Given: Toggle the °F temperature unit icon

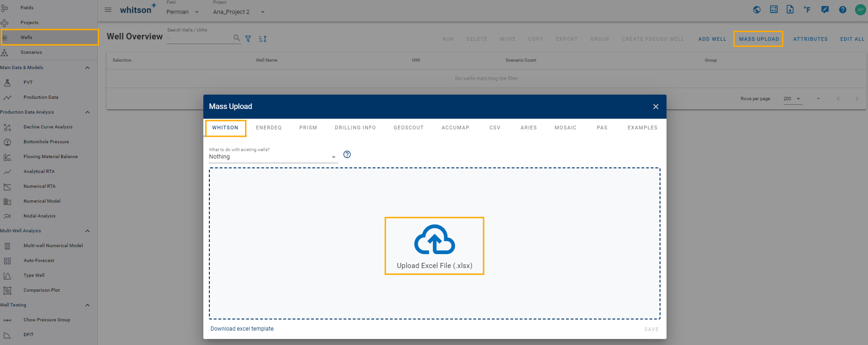Looking at the screenshot, I should coord(807,9).
